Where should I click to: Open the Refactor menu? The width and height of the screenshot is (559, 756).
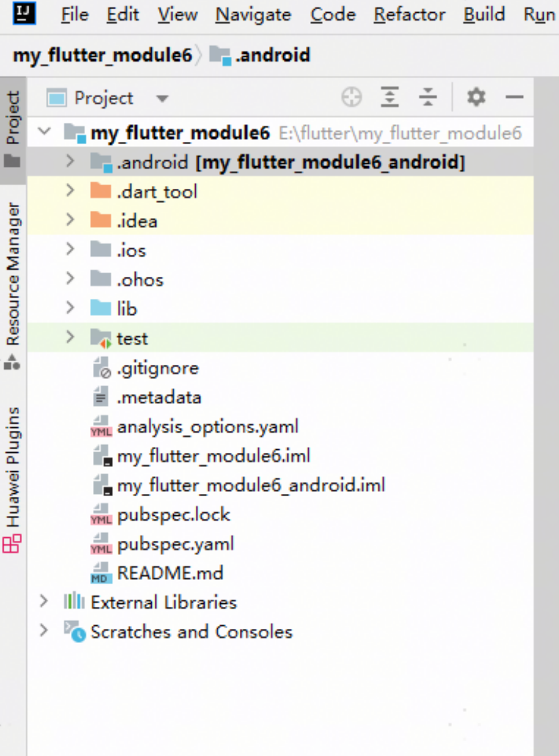point(409,14)
